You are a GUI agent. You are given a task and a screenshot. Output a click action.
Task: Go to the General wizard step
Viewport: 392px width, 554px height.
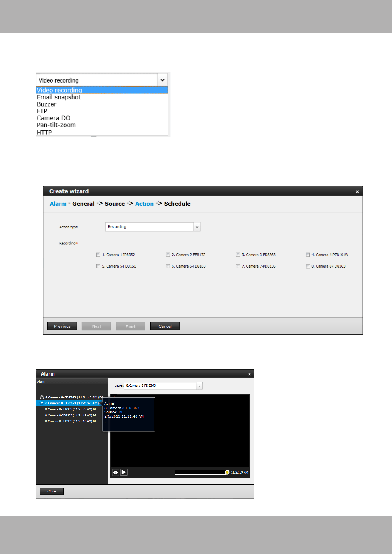pos(83,204)
